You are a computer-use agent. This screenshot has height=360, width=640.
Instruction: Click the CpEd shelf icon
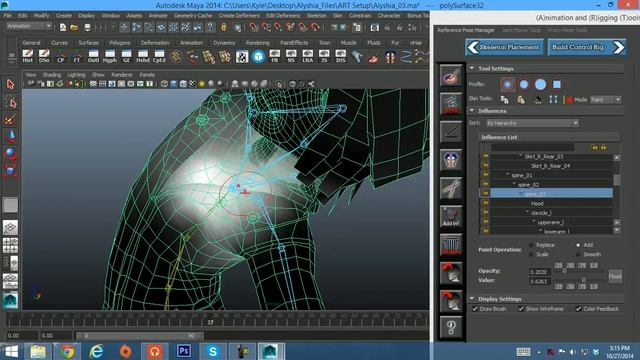(x=159, y=56)
